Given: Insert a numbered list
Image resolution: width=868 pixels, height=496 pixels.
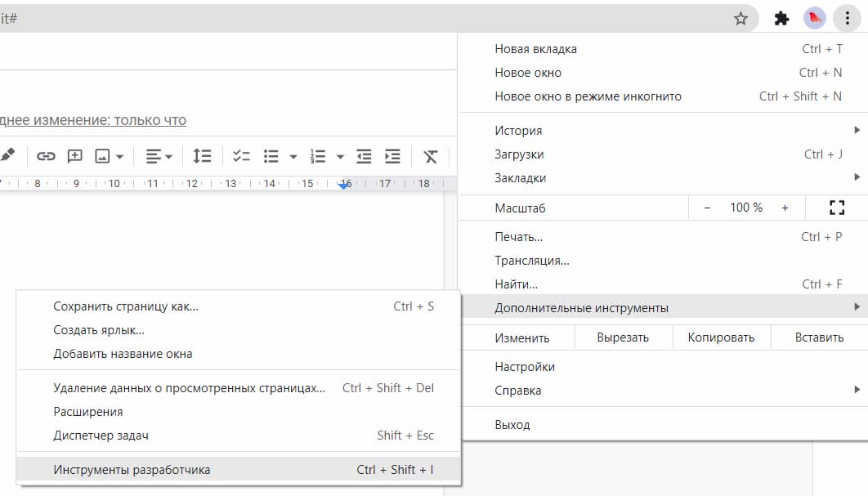Looking at the screenshot, I should tap(318, 156).
